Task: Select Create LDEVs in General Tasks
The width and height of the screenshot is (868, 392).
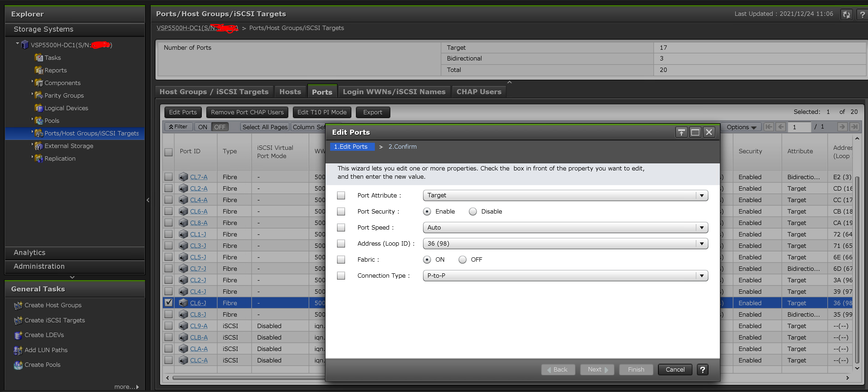Action: 44,335
